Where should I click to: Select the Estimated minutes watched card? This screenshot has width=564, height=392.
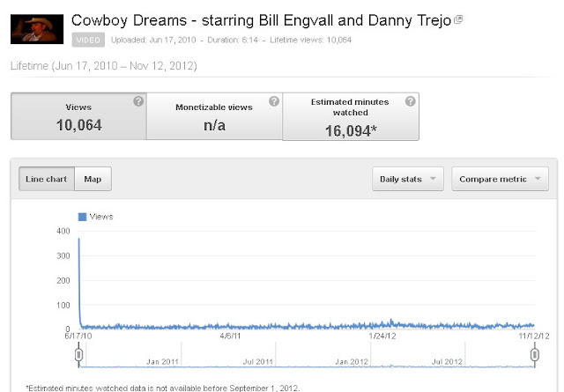click(351, 116)
